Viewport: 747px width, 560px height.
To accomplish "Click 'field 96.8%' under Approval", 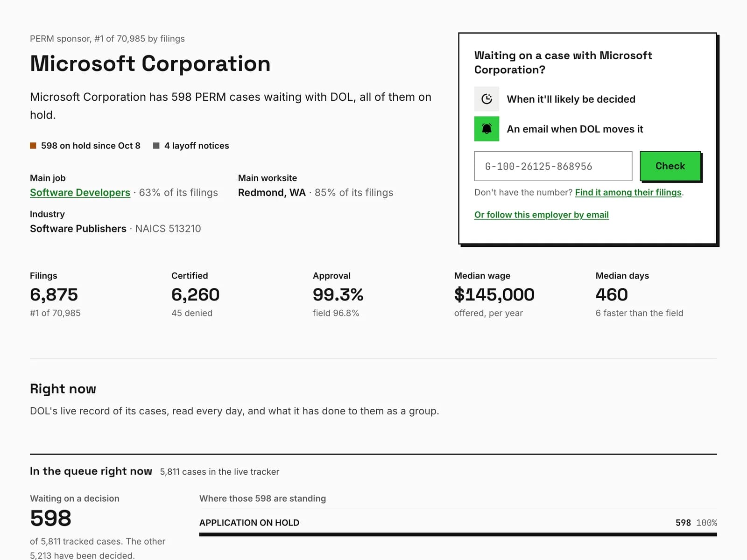I will point(336,313).
